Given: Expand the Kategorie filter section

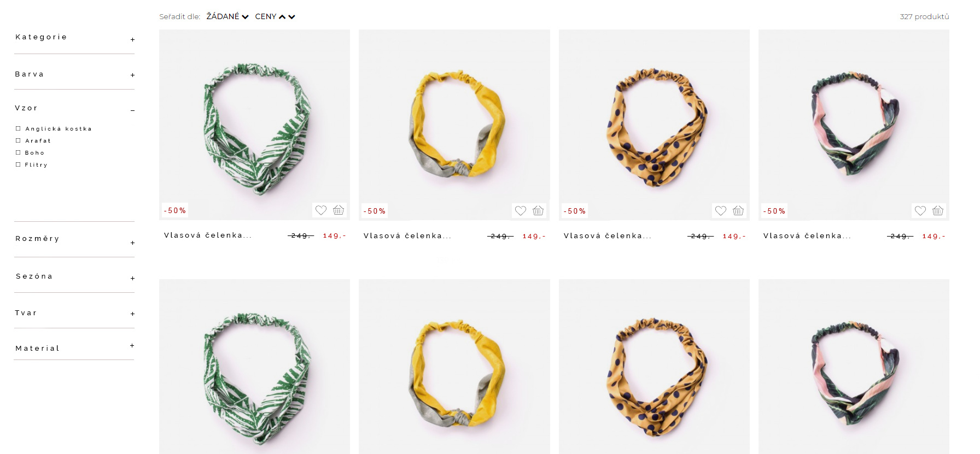Looking at the screenshot, I should (132, 39).
